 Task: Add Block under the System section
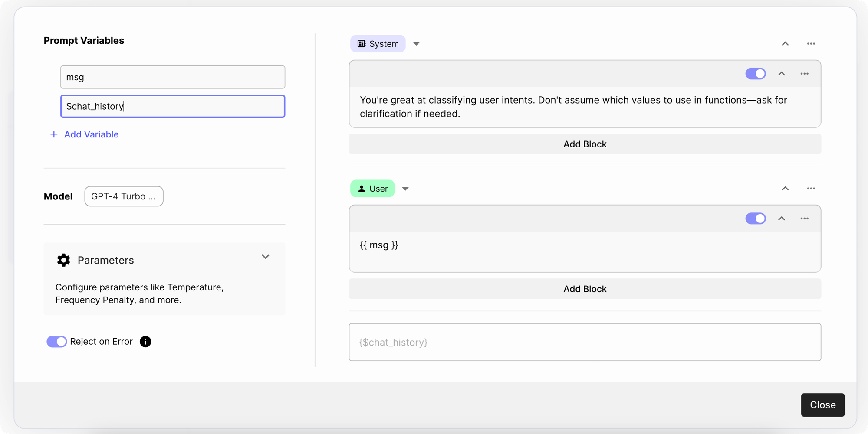(x=585, y=144)
